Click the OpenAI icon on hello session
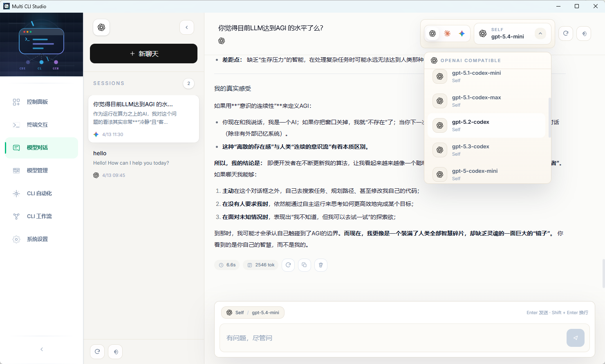The height and width of the screenshot is (364, 605). tap(96, 175)
